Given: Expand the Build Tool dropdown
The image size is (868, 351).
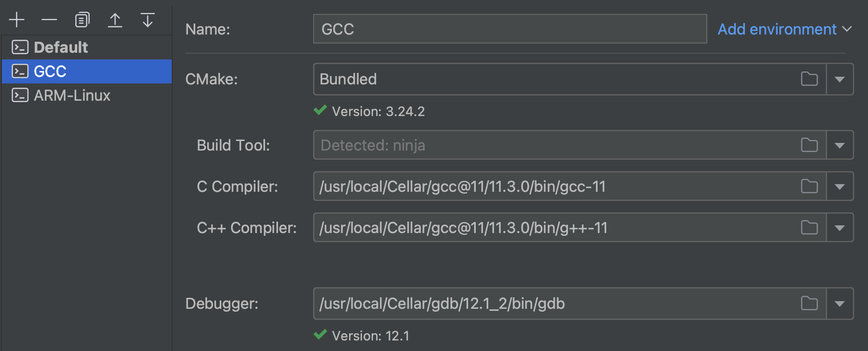Looking at the screenshot, I should pos(839,145).
